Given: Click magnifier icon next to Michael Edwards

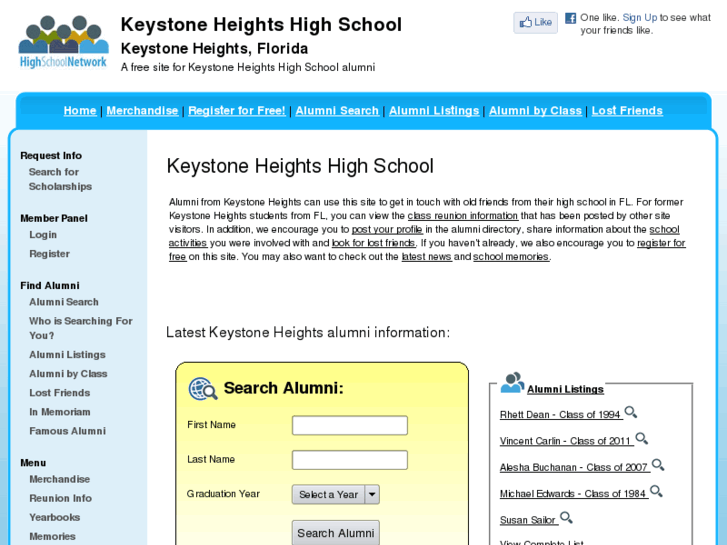Looking at the screenshot, I should (656, 491).
